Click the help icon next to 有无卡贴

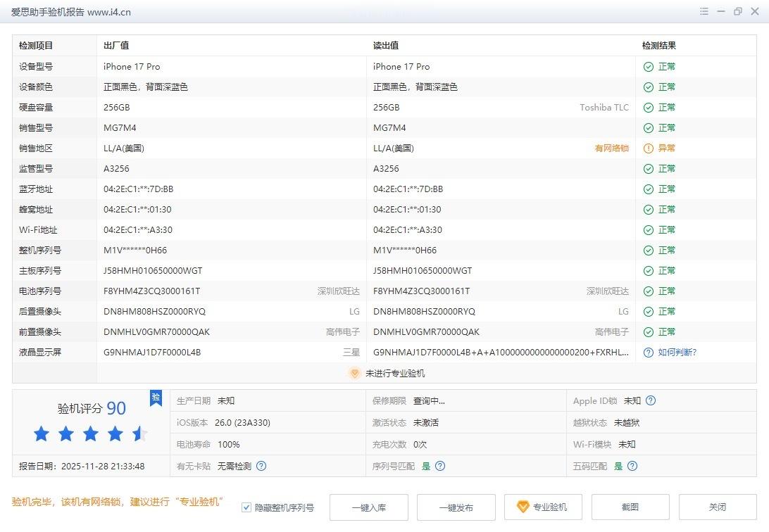coord(261,466)
